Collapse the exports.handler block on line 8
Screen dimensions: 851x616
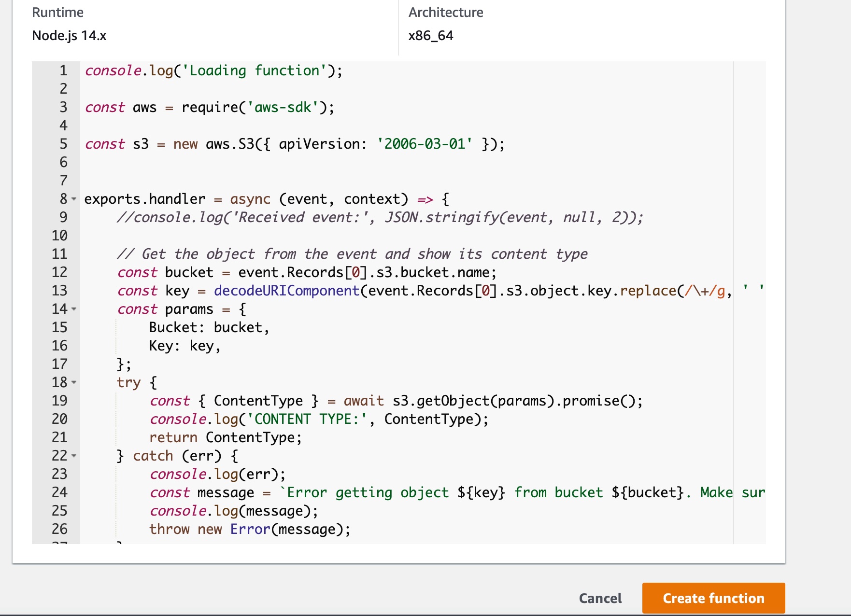tap(74, 199)
